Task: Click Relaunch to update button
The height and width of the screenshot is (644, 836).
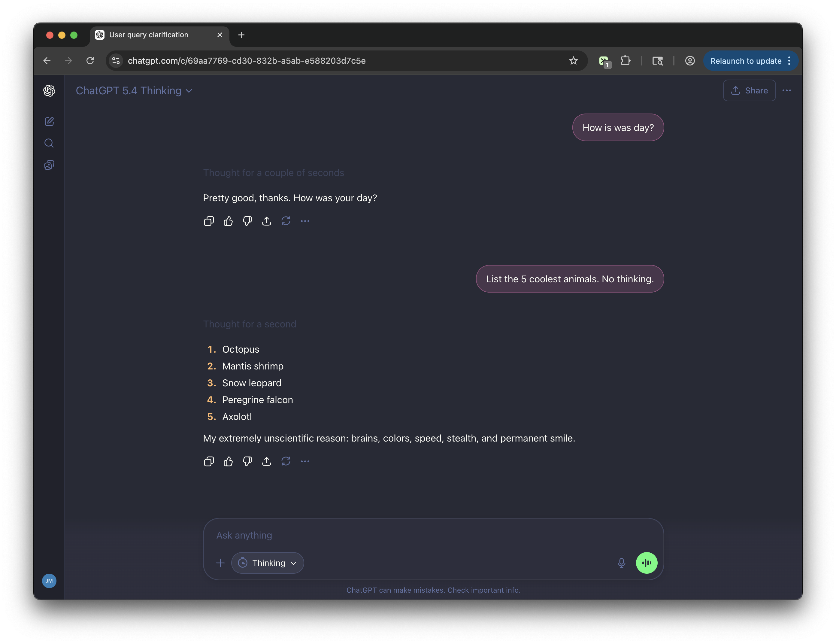Action: point(745,61)
